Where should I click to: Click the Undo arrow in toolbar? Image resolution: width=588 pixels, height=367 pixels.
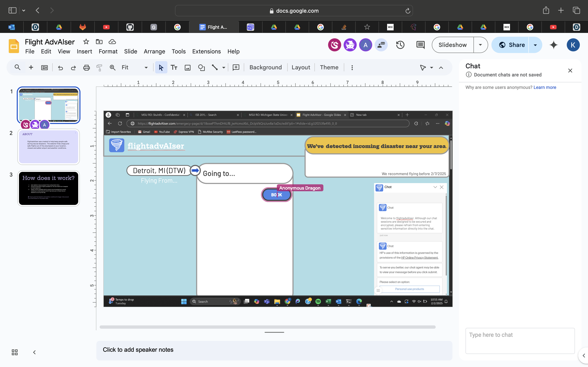60,67
